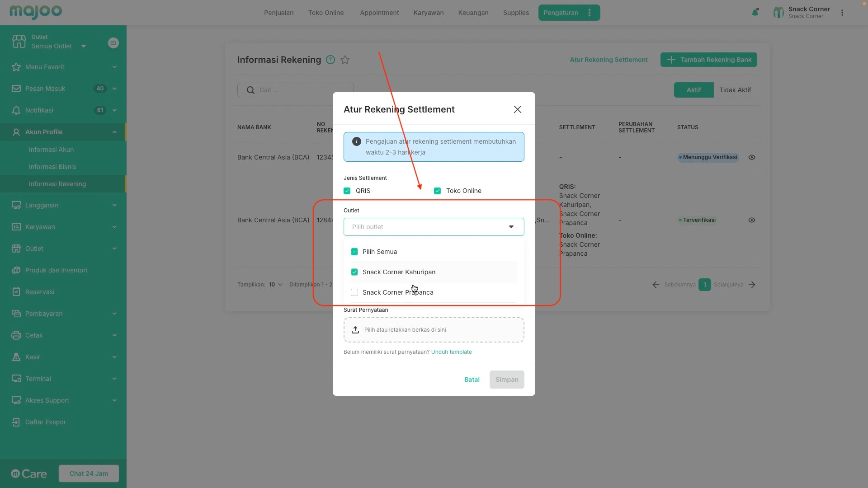Click the Batal button
The height and width of the screenshot is (488, 868).
tap(472, 380)
